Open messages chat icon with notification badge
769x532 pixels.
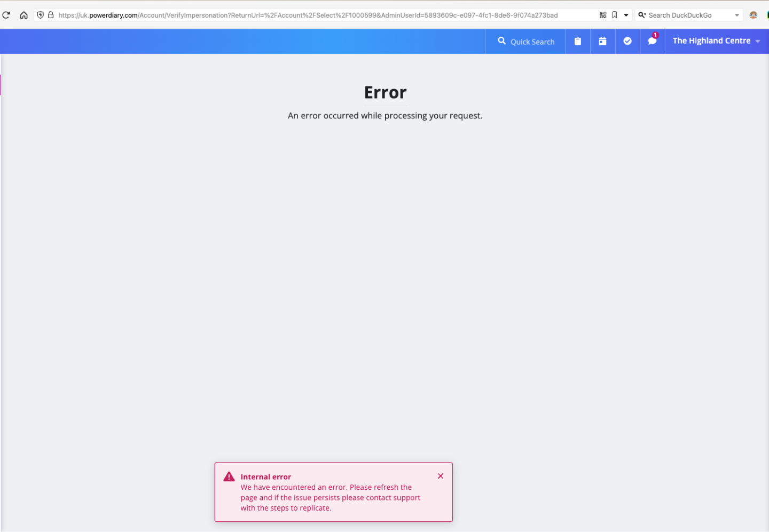[652, 41]
